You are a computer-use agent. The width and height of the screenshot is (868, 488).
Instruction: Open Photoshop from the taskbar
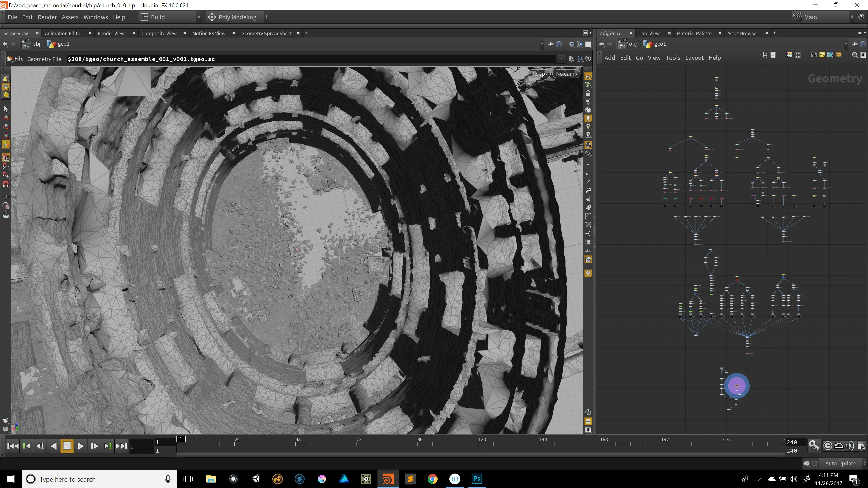(x=477, y=479)
